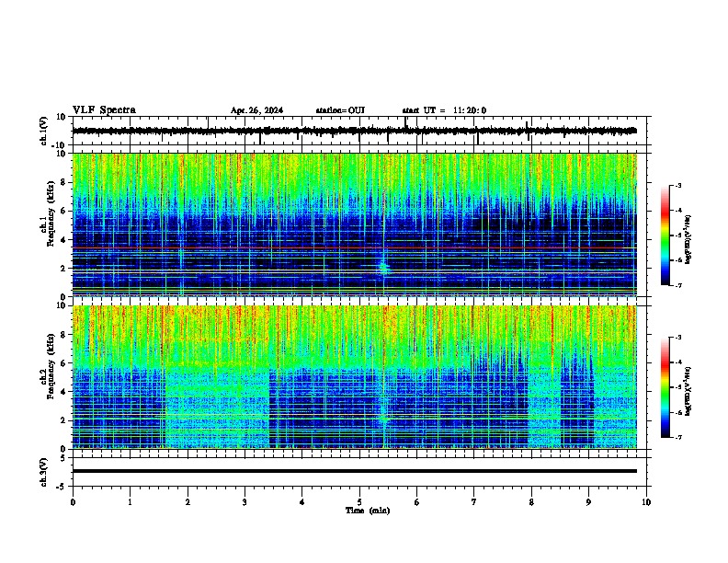Click time axis tick label "4"

[x=302, y=502]
